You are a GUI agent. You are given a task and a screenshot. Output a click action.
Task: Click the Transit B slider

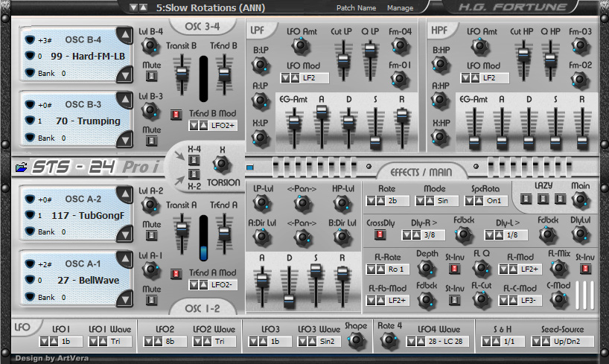[x=182, y=74]
